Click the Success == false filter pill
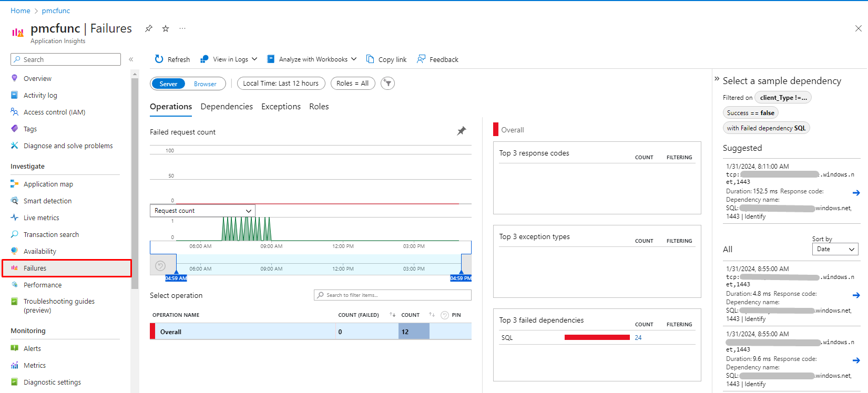 pos(750,112)
